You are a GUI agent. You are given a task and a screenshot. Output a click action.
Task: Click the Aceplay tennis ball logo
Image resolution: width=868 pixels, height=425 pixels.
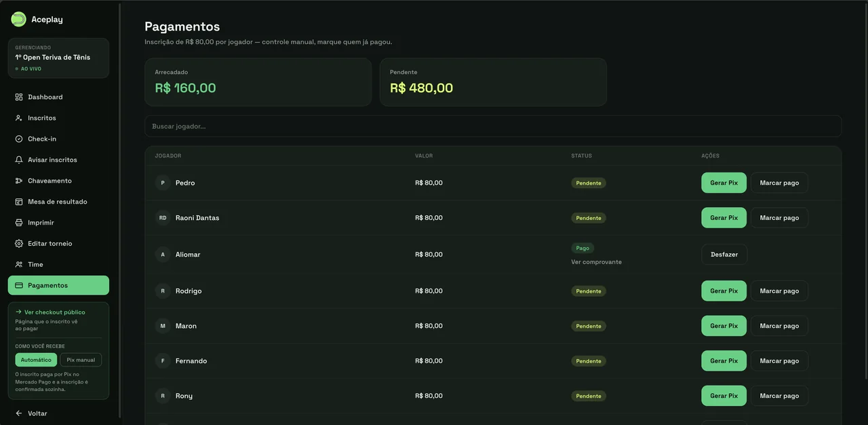18,19
